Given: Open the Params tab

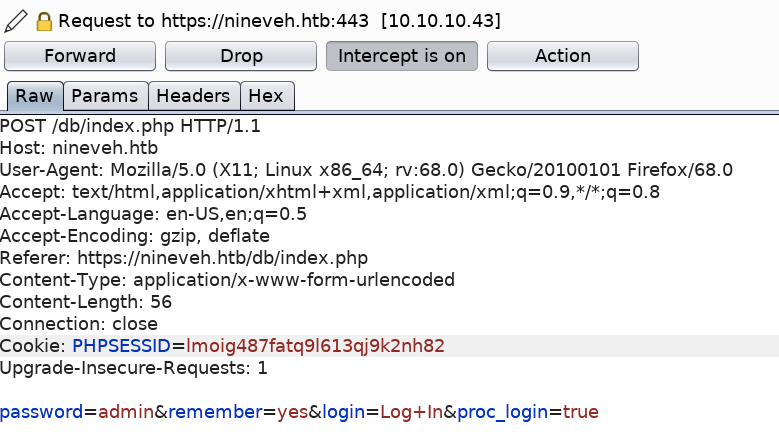Looking at the screenshot, I should point(105,97).
